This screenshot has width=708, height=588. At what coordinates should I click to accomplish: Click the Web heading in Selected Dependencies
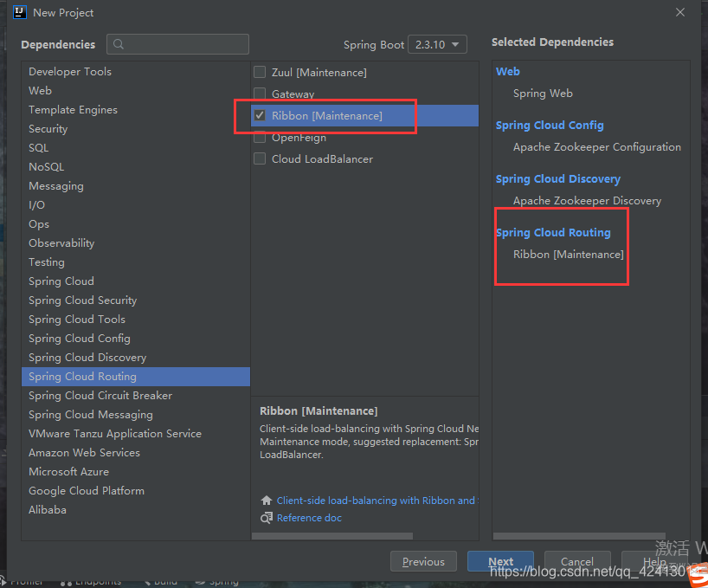(507, 71)
